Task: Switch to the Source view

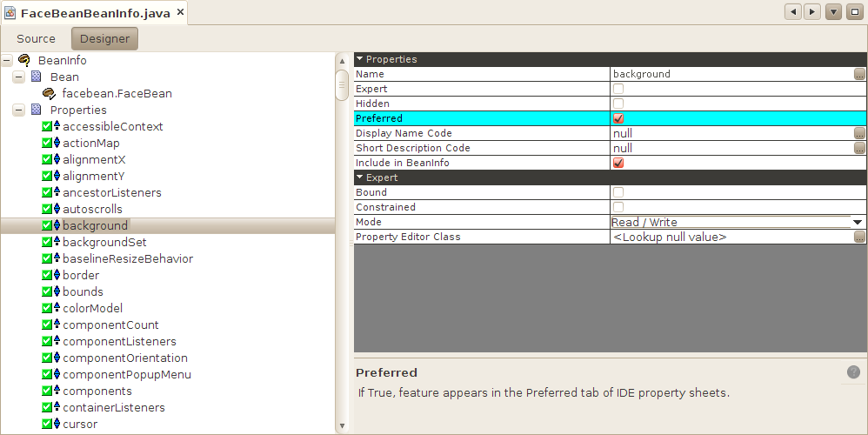Action: (36, 39)
